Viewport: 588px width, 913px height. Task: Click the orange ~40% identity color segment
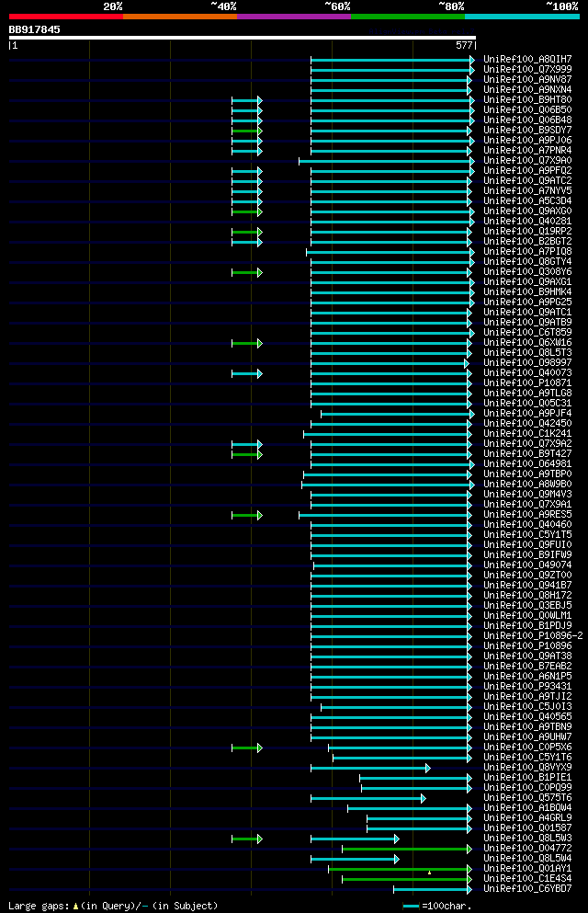tap(180, 17)
